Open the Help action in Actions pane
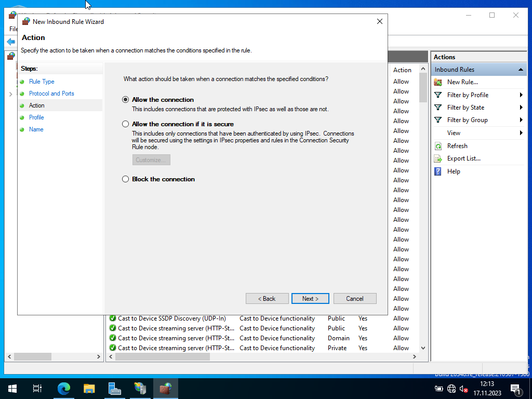 coord(454,171)
